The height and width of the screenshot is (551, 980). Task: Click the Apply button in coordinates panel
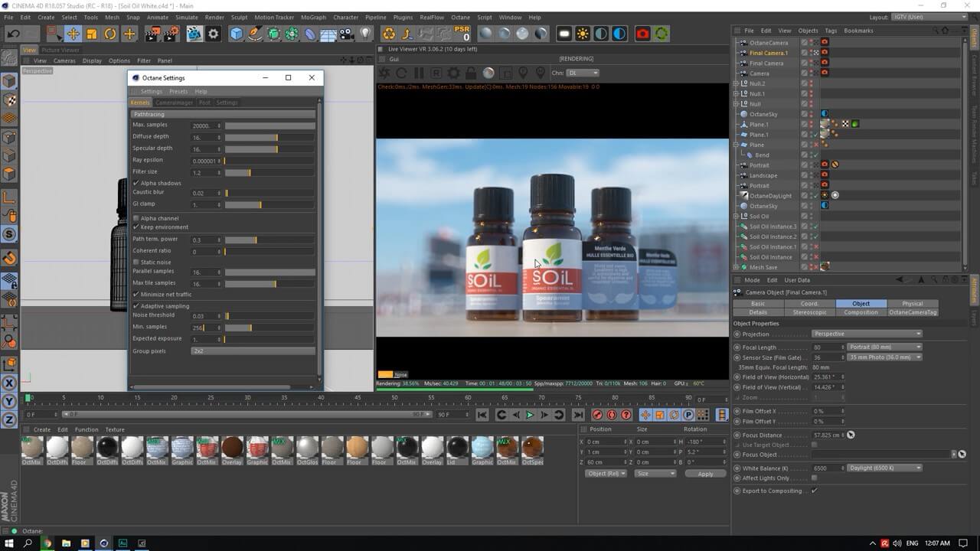[x=705, y=474]
